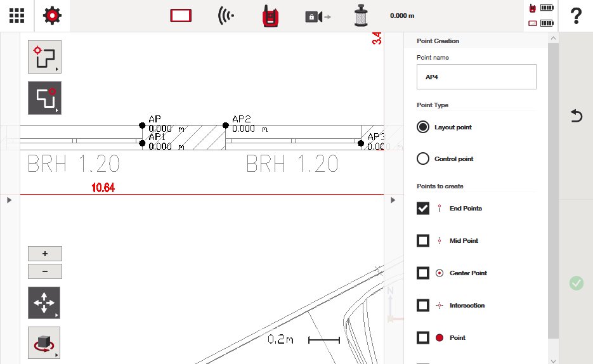
Task: Open the red gear settings
Action: (52, 16)
